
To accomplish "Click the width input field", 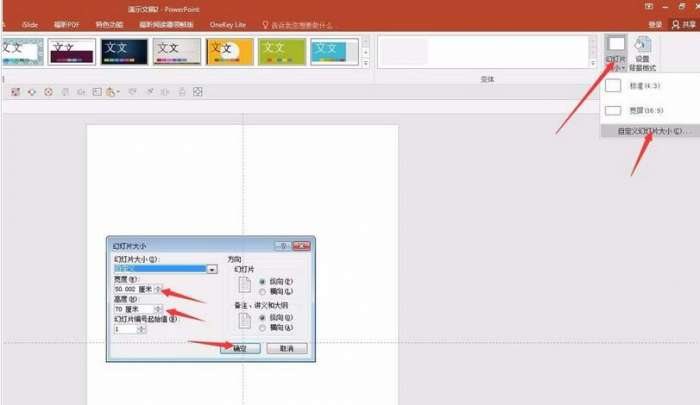I will pyautogui.click(x=134, y=289).
